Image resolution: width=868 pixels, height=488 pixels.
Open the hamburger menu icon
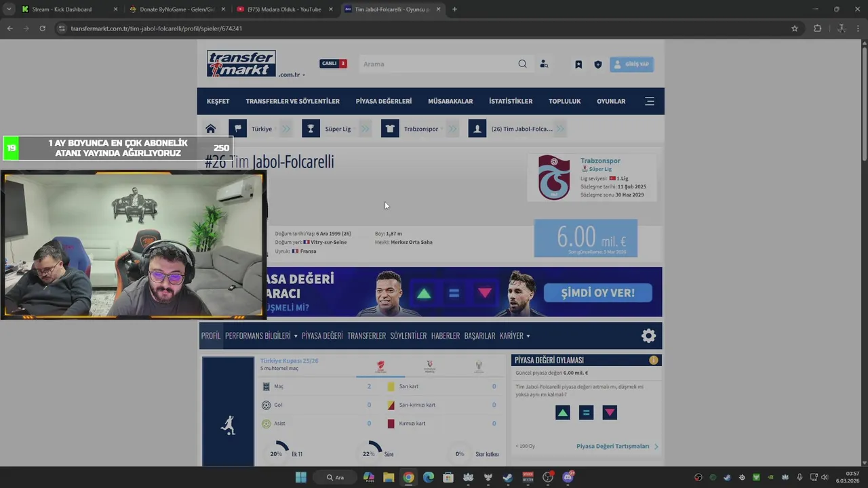pos(650,101)
